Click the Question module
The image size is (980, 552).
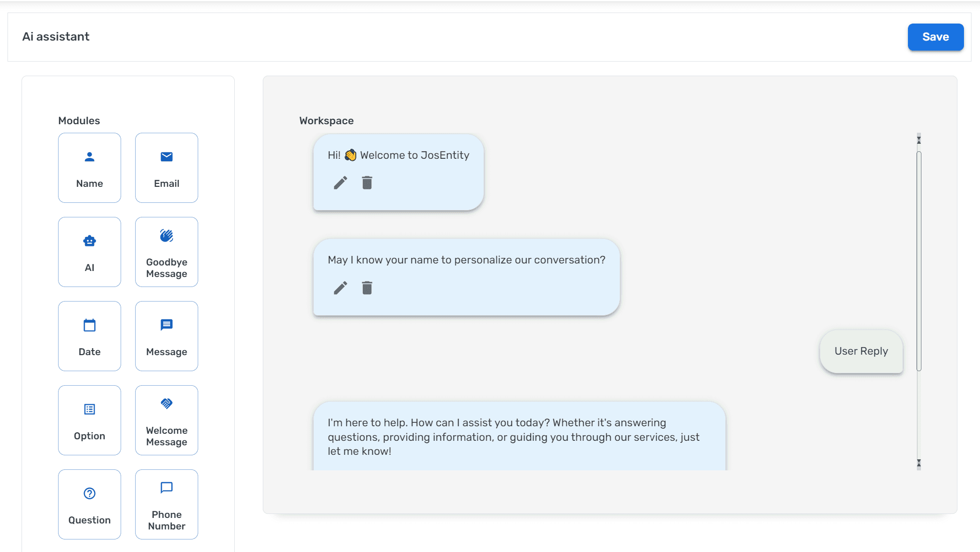pos(89,504)
